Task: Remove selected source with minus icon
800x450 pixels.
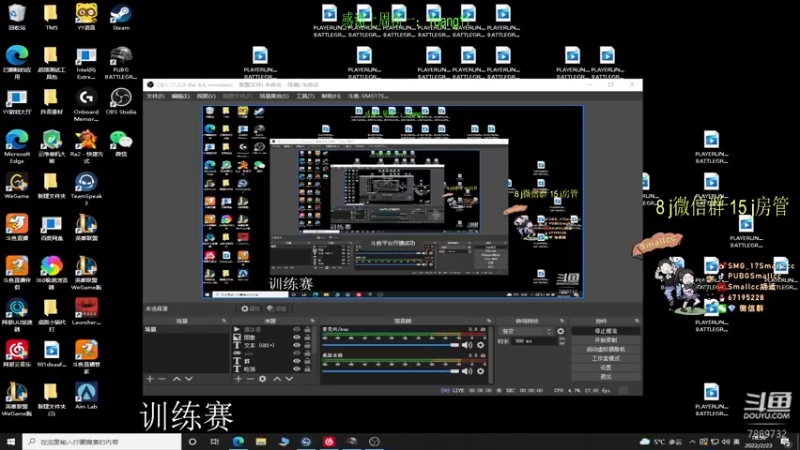Action: (250, 379)
